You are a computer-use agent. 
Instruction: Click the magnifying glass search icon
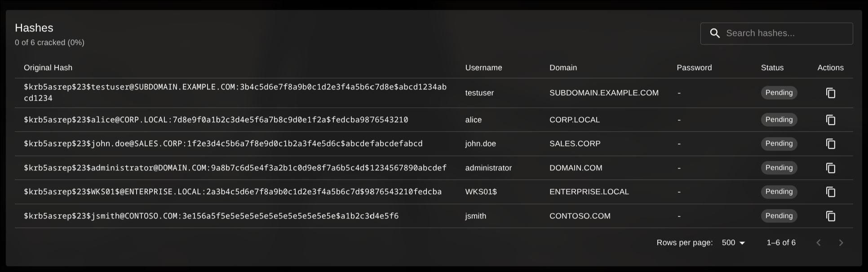coord(715,33)
